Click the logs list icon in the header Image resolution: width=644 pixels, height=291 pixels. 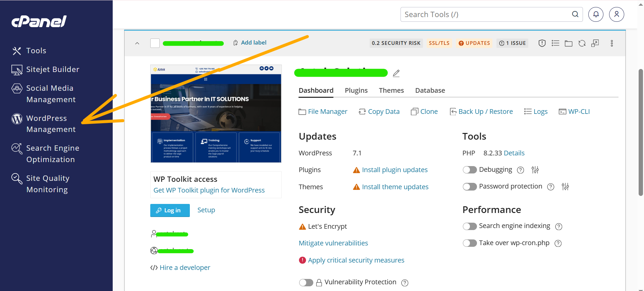pos(555,43)
